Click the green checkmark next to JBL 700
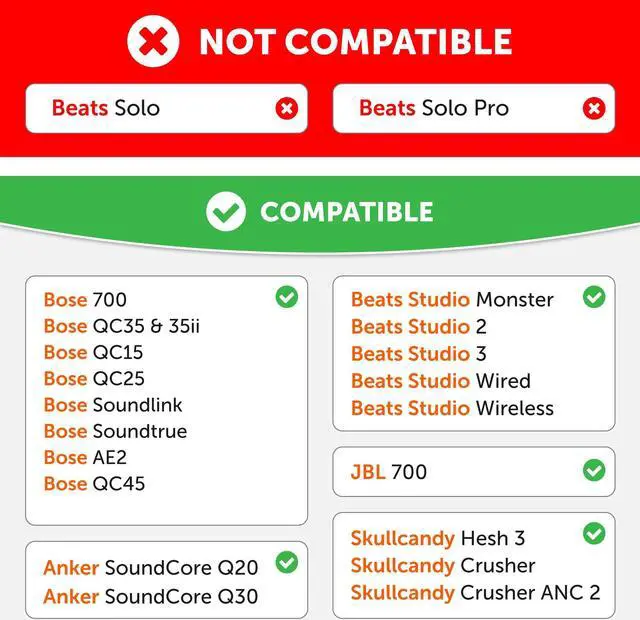640x620 pixels. coord(594,470)
